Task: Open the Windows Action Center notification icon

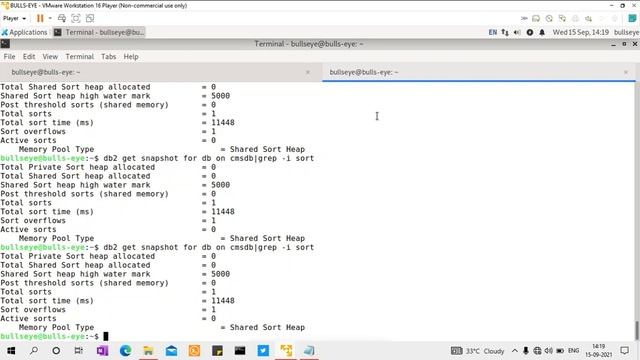Action: point(624,351)
